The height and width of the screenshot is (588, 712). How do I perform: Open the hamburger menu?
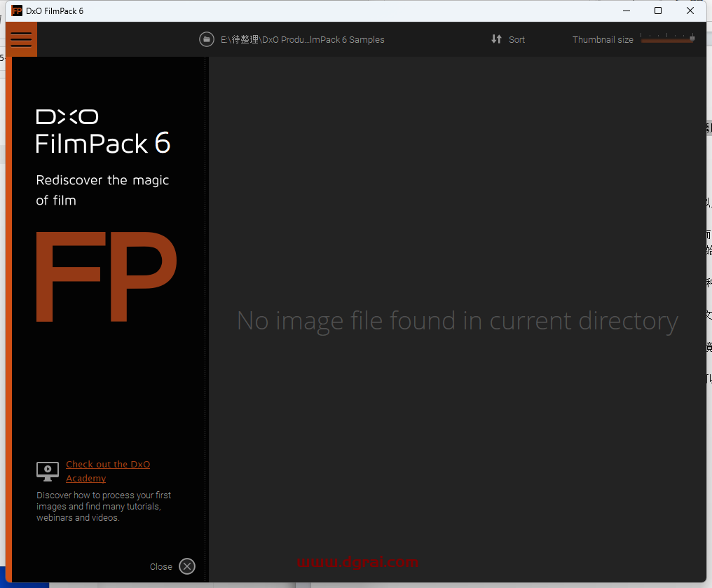pyautogui.click(x=21, y=39)
